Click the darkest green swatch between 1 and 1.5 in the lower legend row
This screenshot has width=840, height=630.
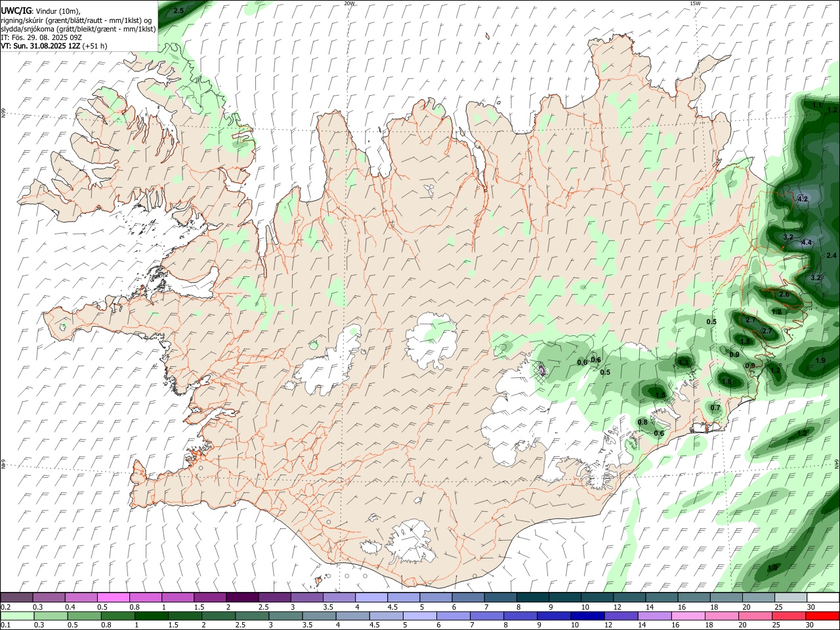[x=151, y=616]
